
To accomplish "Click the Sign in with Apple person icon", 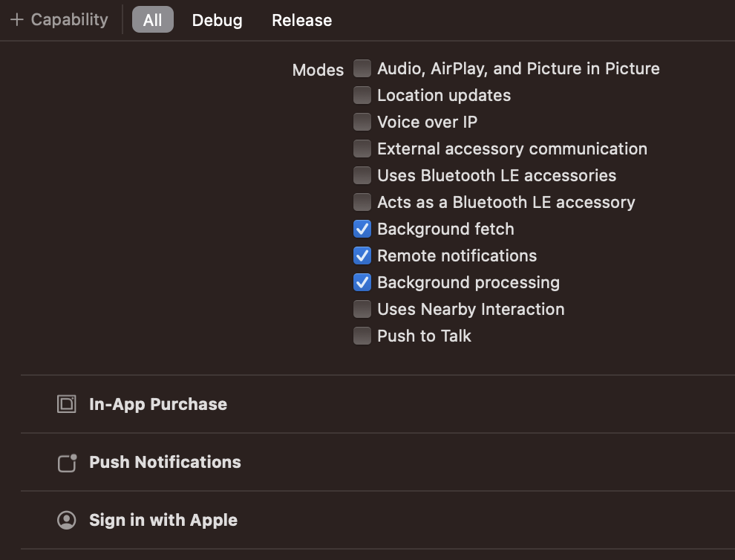I will click(x=67, y=520).
